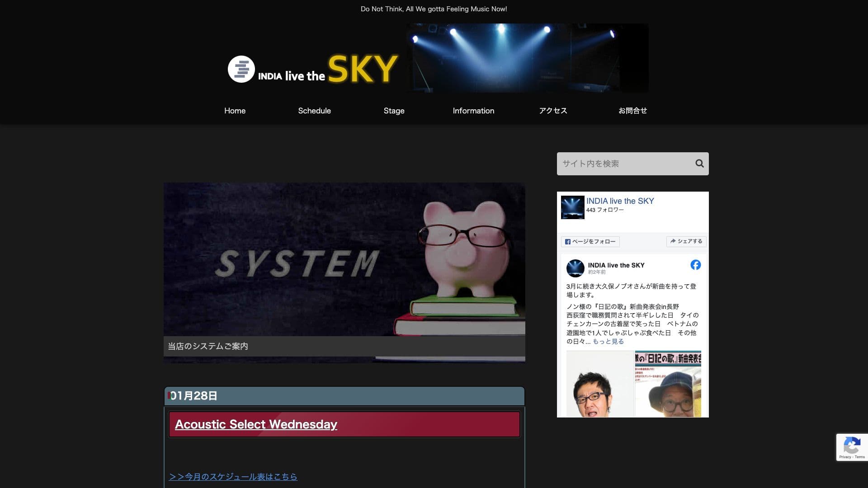
Task: Open the 今月のスケジュール表はこちら link
Action: coord(234,477)
